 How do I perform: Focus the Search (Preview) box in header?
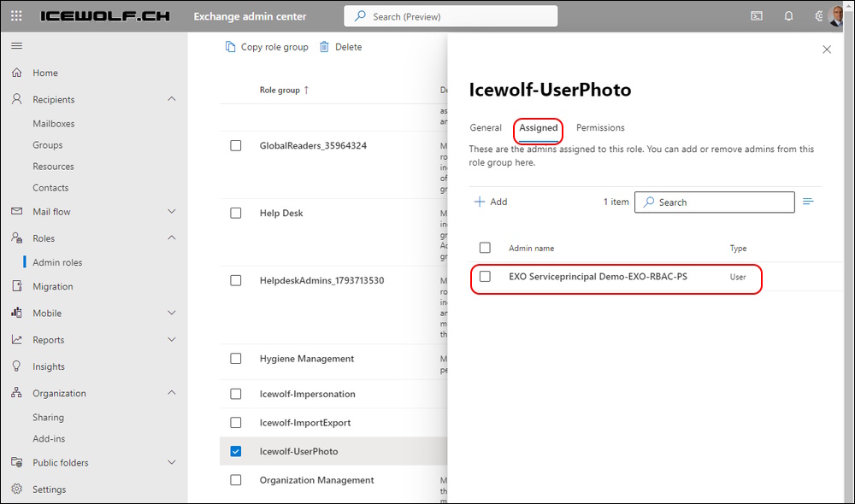pos(451,16)
